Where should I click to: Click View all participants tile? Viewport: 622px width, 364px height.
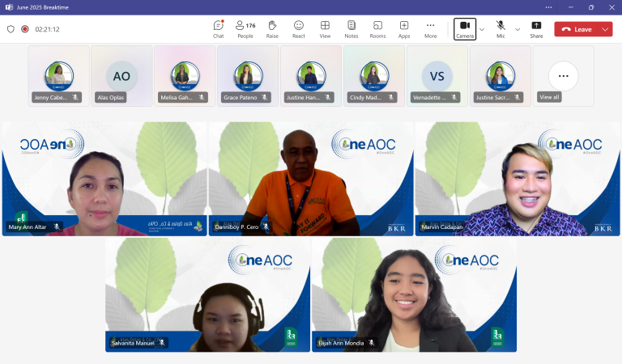pyautogui.click(x=563, y=77)
